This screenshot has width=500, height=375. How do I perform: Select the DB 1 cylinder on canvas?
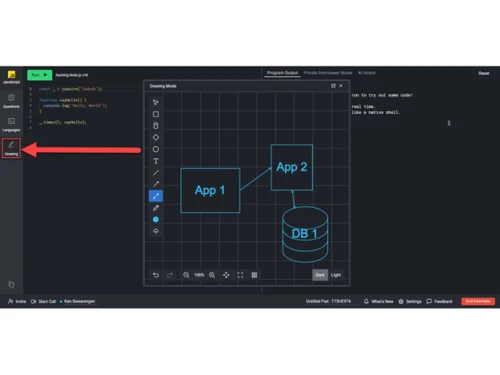click(305, 234)
